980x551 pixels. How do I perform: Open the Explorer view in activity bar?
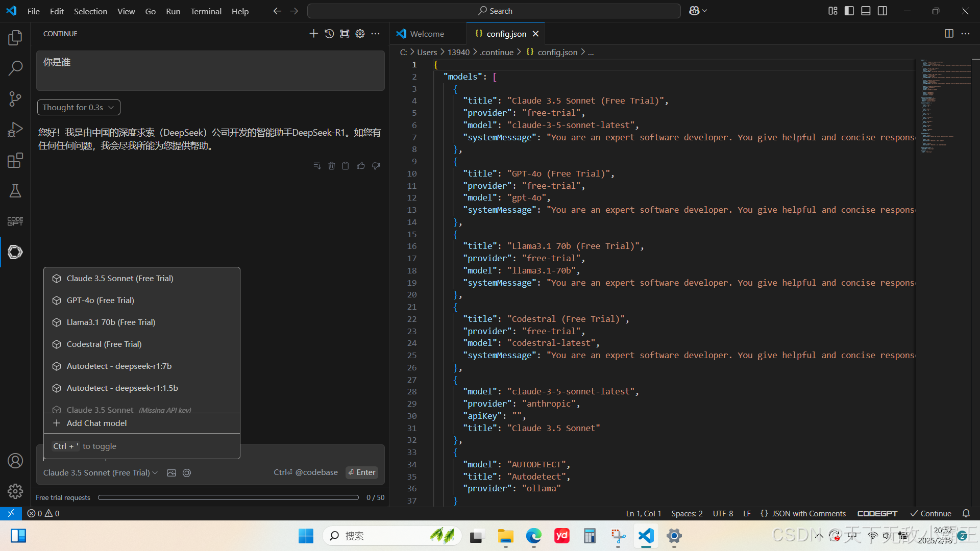tap(15, 37)
